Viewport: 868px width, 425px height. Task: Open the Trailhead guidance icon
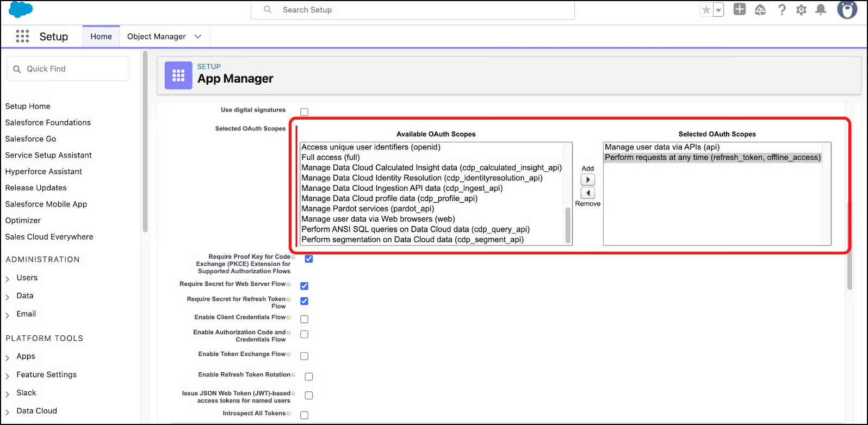760,10
